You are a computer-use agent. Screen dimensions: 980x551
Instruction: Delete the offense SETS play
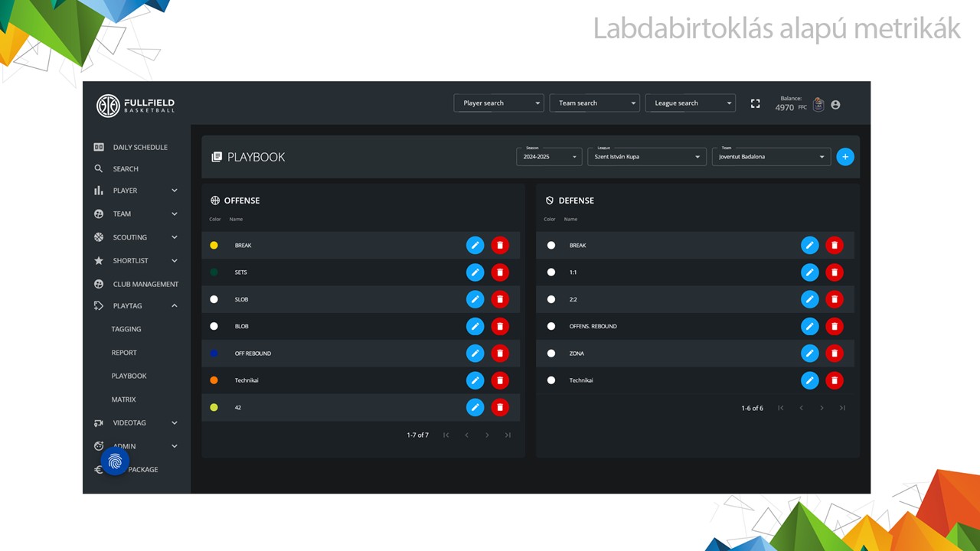coord(499,272)
